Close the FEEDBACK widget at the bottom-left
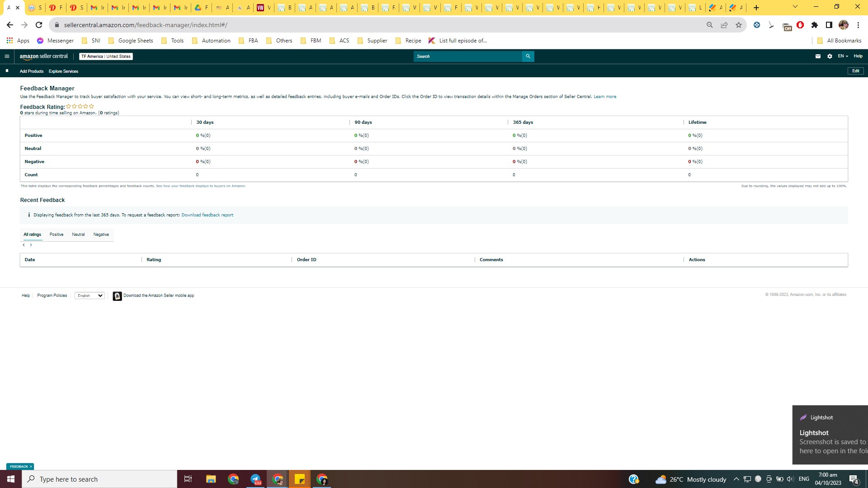 click(31, 466)
